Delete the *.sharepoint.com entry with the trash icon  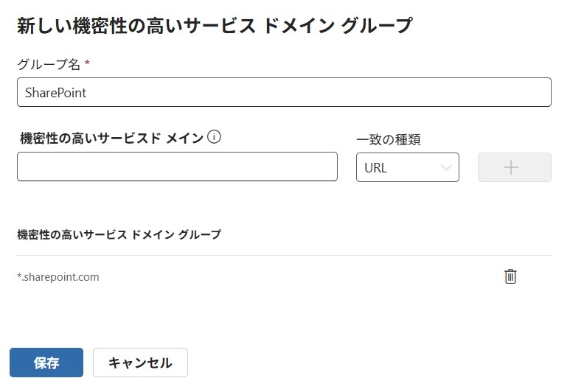[x=510, y=276]
